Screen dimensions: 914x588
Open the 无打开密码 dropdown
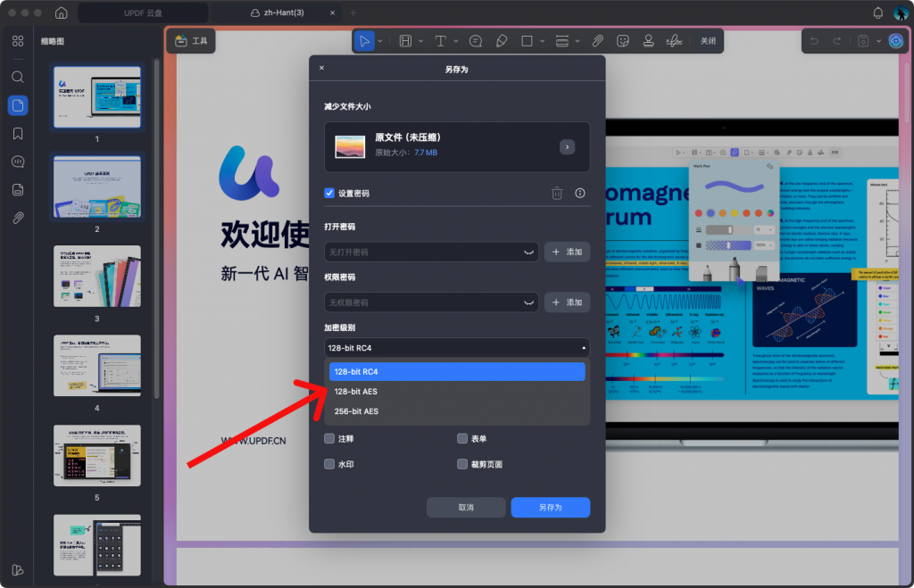[431, 252]
